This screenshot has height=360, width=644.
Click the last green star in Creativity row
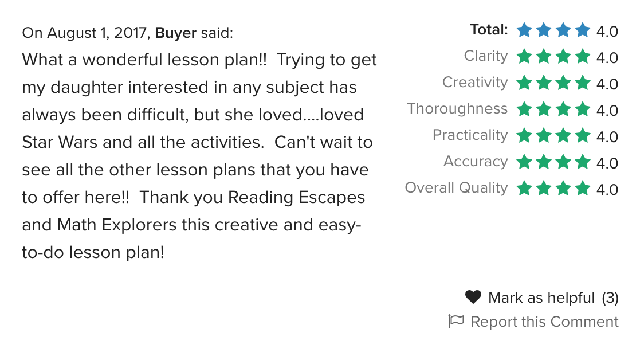click(582, 83)
